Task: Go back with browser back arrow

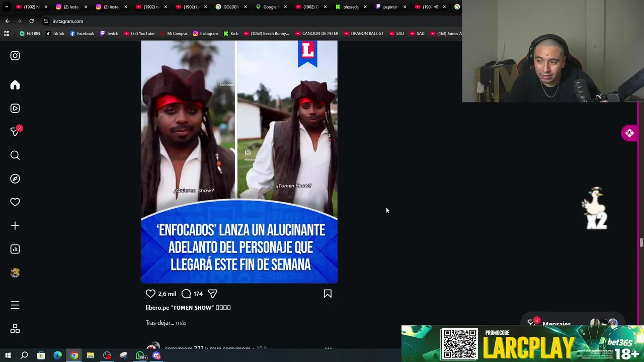Action: (x=7, y=21)
